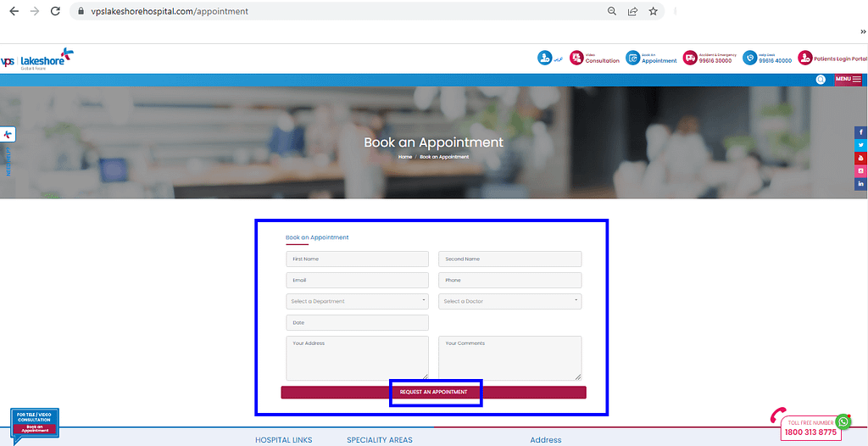Click the browser forward arrow
This screenshot has height=446, width=868.
(35, 11)
